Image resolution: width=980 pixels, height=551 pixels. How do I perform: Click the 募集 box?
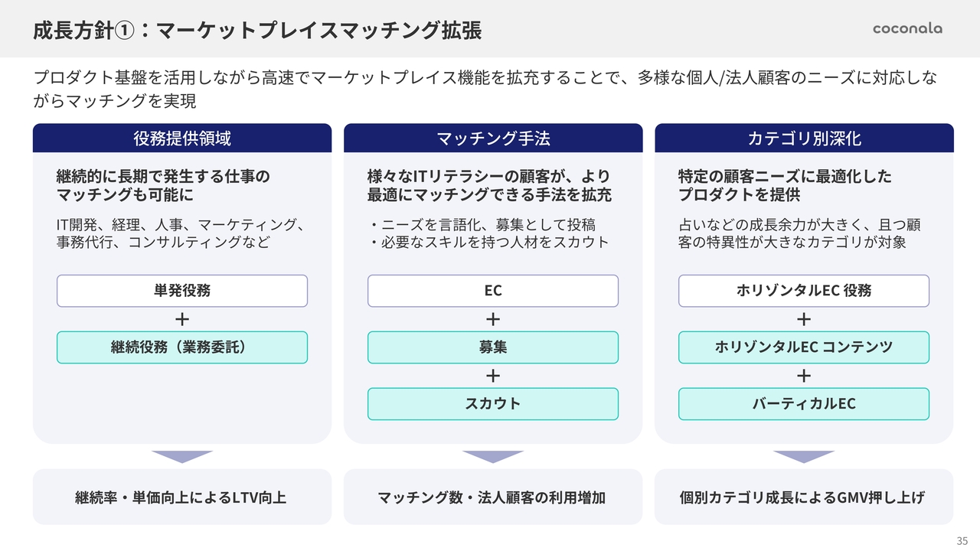[x=493, y=347]
